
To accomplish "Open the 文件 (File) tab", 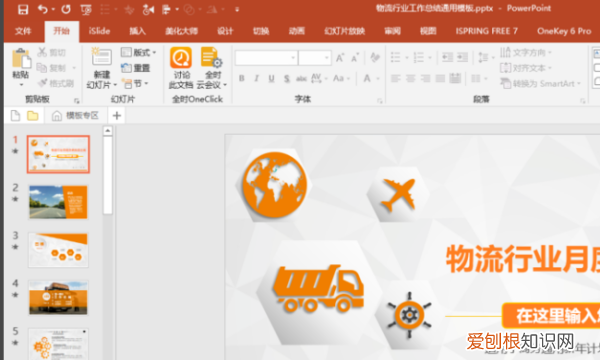I will click(x=23, y=31).
